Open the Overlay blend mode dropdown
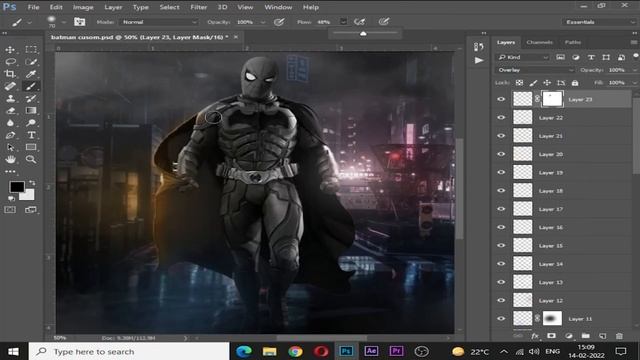Screen dimensions: 640x360 [x=535, y=70]
